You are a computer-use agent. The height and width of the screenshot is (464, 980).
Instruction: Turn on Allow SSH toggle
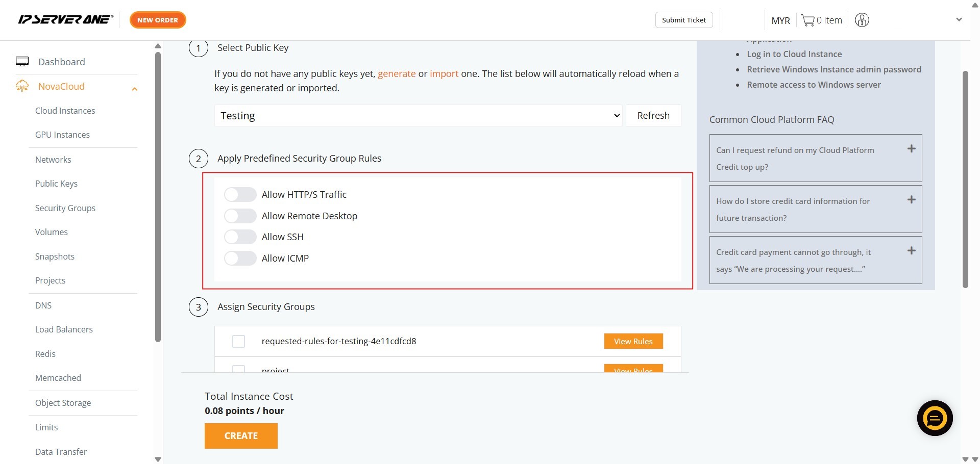tap(240, 237)
